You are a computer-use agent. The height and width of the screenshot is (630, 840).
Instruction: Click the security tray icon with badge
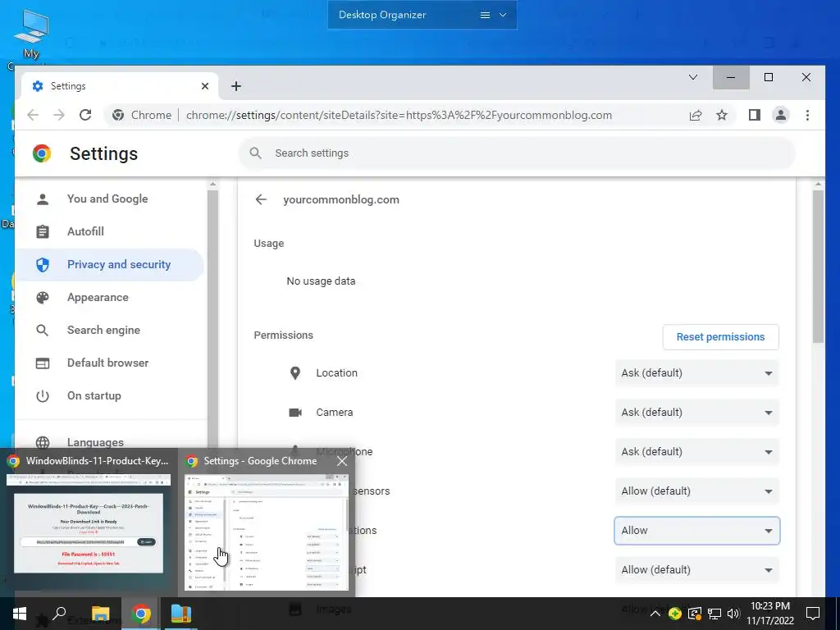(695, 614)
